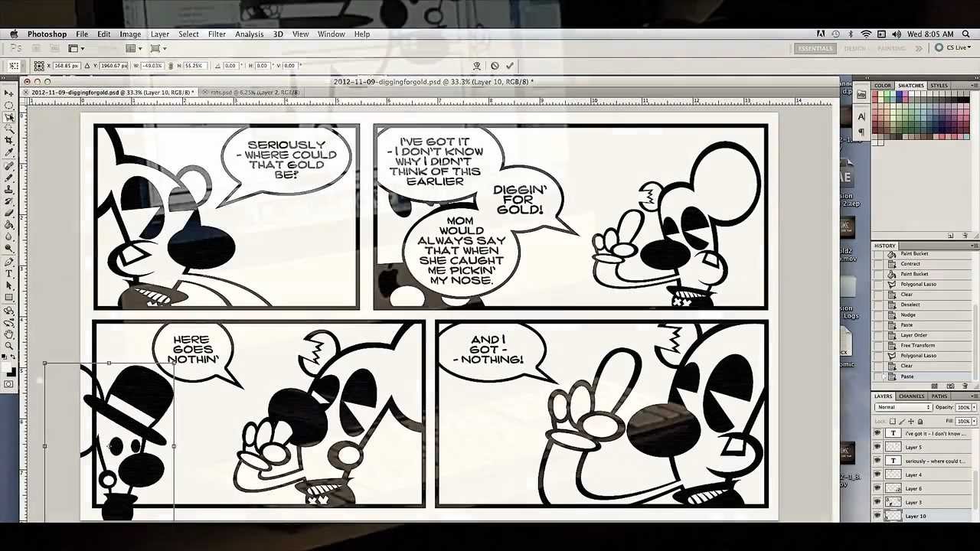Image resolution: width=980 pixels, height=551 pixels.
Task: Select the Free Transform history state
Action: pyautogui.click(x=917, y=345)
